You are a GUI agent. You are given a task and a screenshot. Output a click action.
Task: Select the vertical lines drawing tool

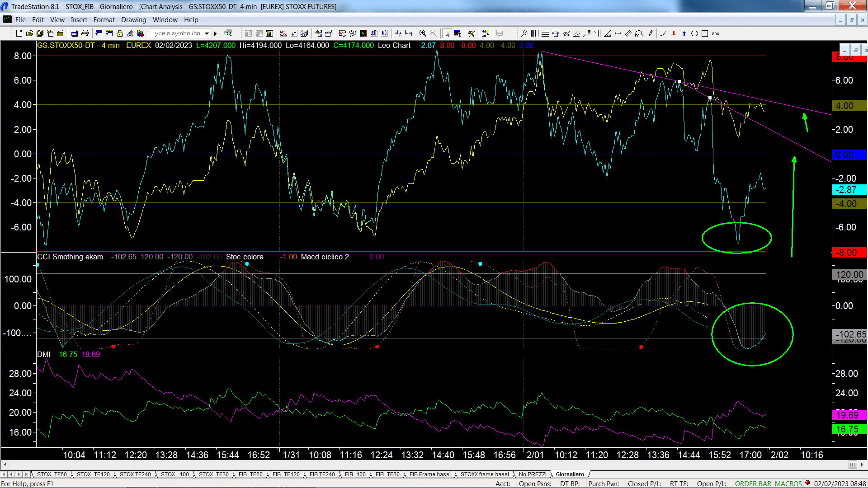535,33
